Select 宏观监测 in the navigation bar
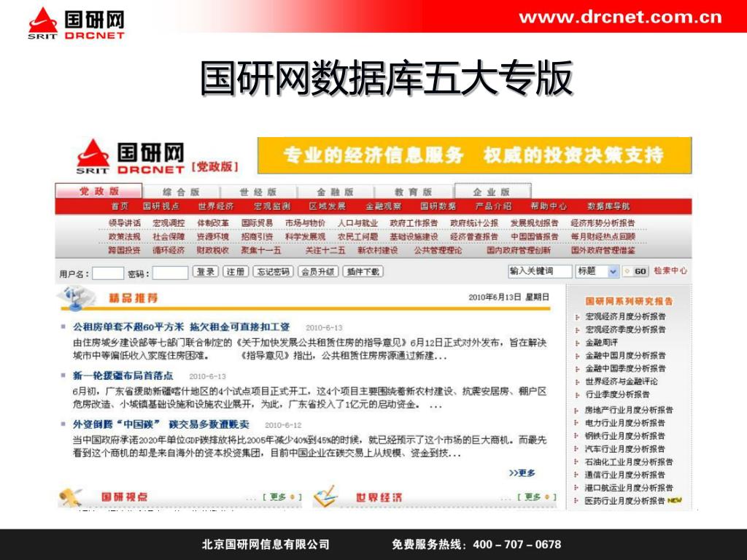Image resolution: width=747 pixels, height=560 pixels. click(x=272, y=206)
